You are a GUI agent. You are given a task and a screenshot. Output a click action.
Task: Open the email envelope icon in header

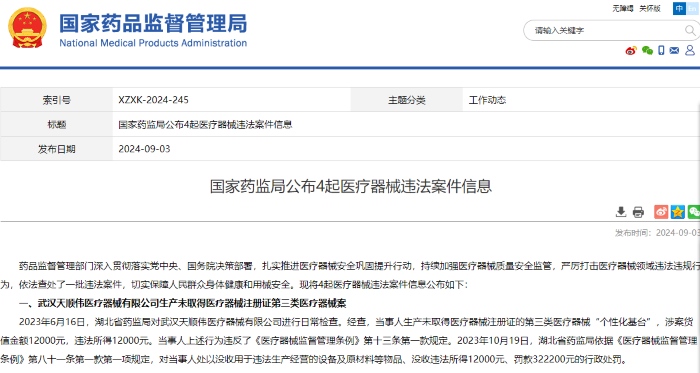674,50
